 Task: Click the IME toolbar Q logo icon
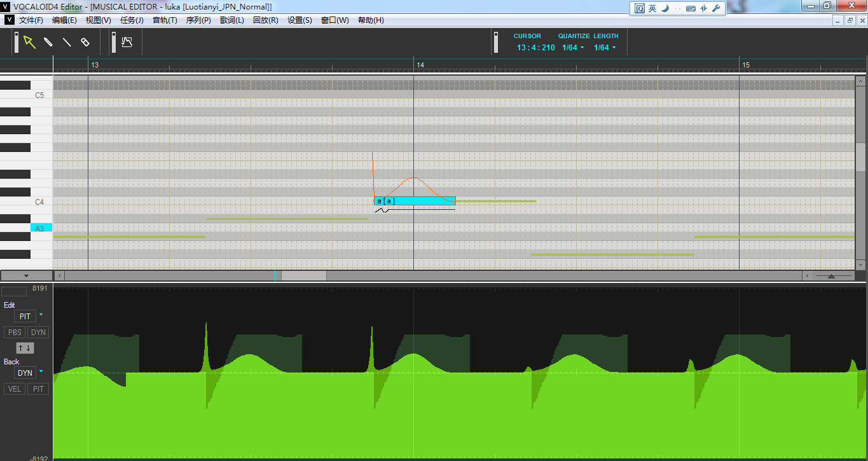pos(639,8)
